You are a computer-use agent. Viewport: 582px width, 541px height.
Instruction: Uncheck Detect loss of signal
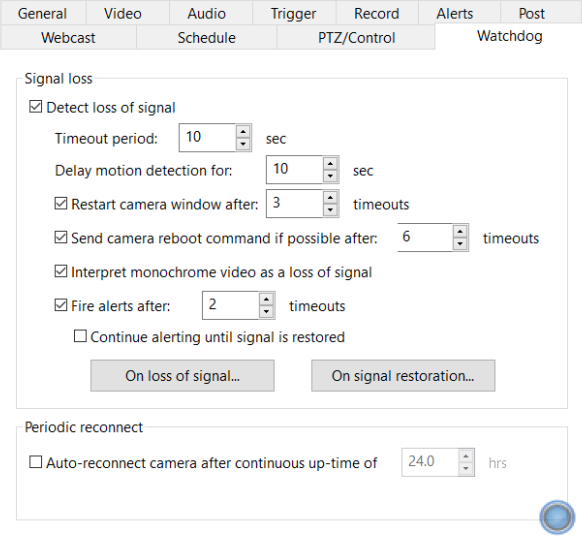36,107
